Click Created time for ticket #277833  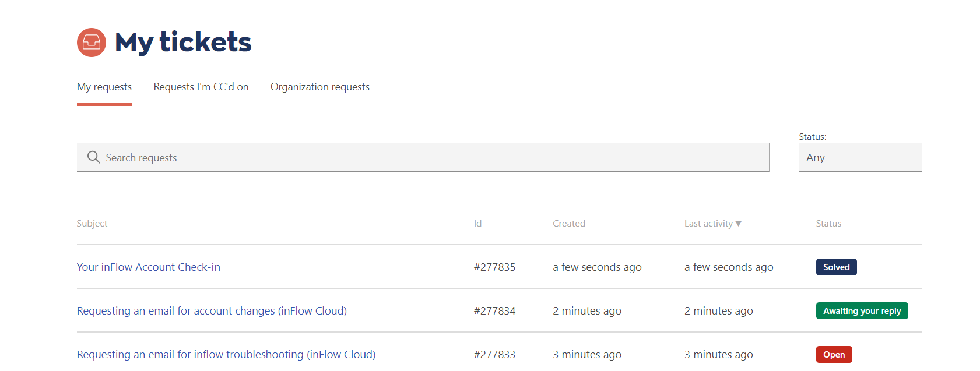[587, 355]
